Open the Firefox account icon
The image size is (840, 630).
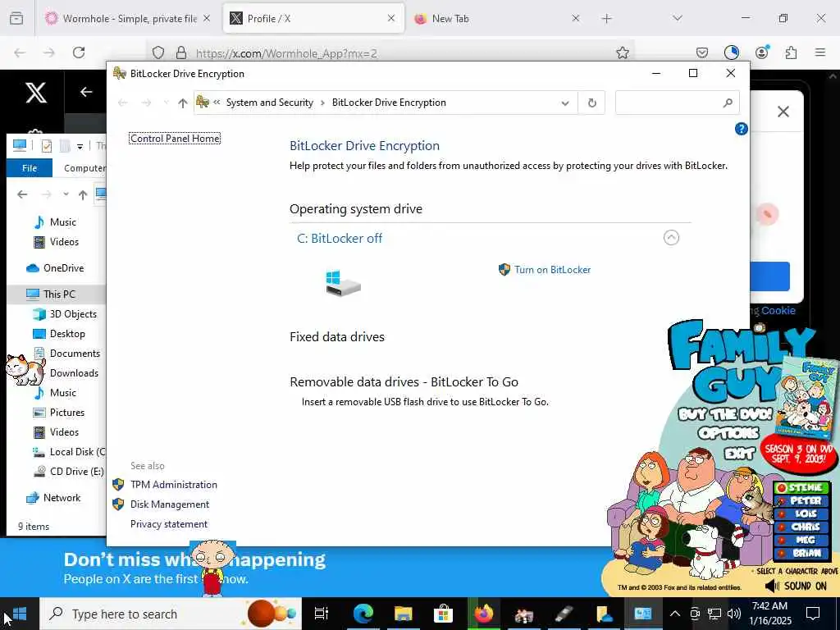pyautogui.click(x=761, y=52)
